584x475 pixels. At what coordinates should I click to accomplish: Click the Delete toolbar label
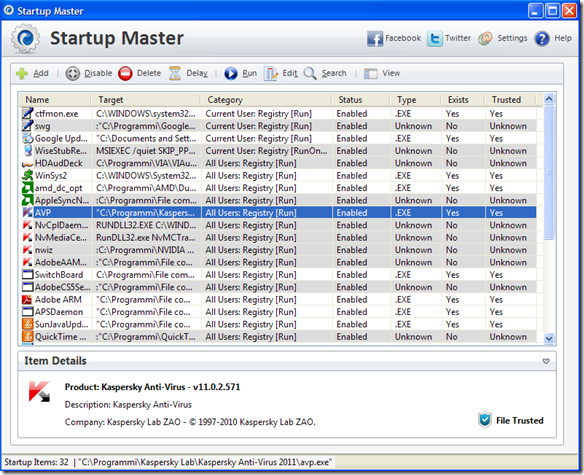149,73
